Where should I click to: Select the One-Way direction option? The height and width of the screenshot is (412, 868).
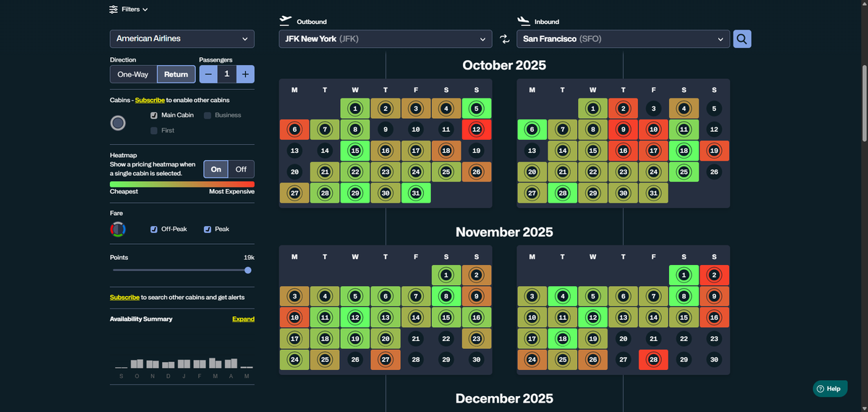[x=133, y=74]
